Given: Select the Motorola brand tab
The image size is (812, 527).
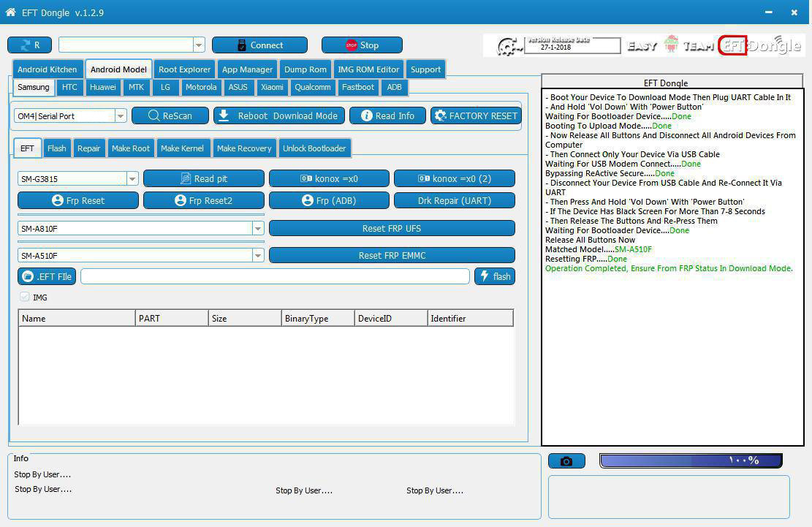Looking at the screenshot, I should [x=201, y=87].
